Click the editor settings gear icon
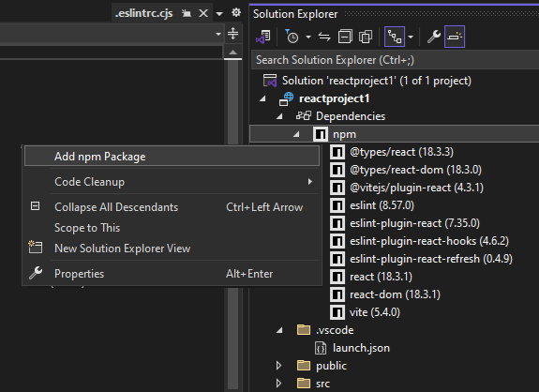This screenshot has width=539, height=392. click(236, 13)
